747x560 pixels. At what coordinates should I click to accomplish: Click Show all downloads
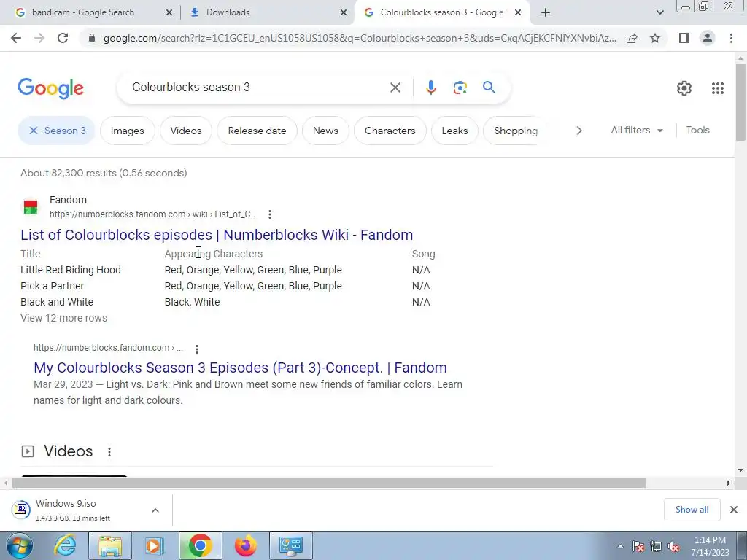click(x=692, y=510)
